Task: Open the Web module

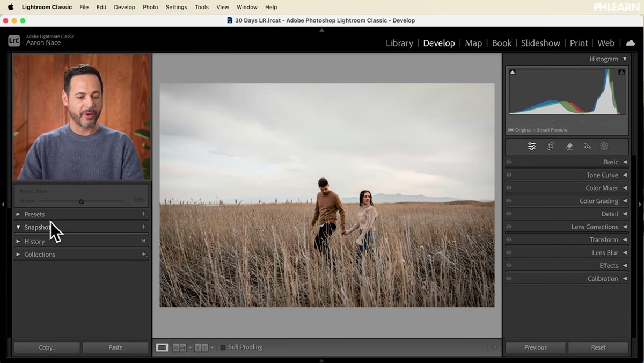Action: (x=606, y=43)
